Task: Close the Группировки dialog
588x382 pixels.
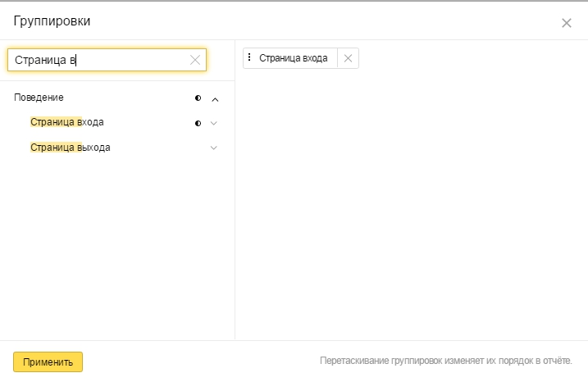Action: [566, 23]
